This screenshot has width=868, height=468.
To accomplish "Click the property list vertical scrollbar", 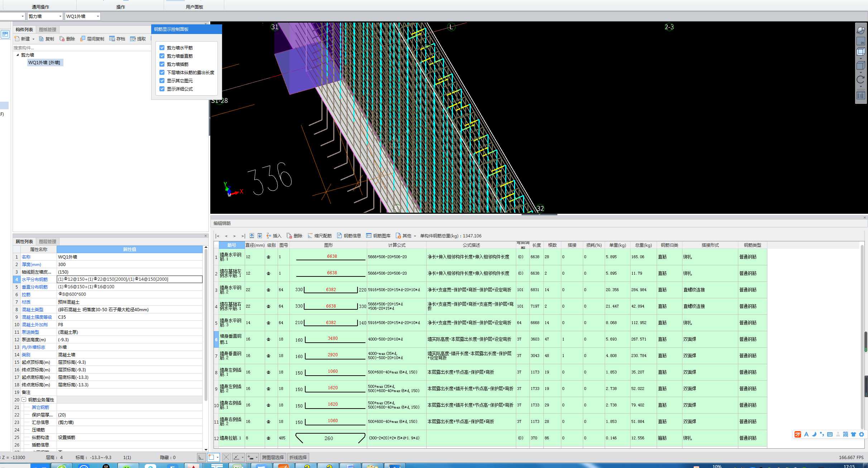I will point(206,324).
